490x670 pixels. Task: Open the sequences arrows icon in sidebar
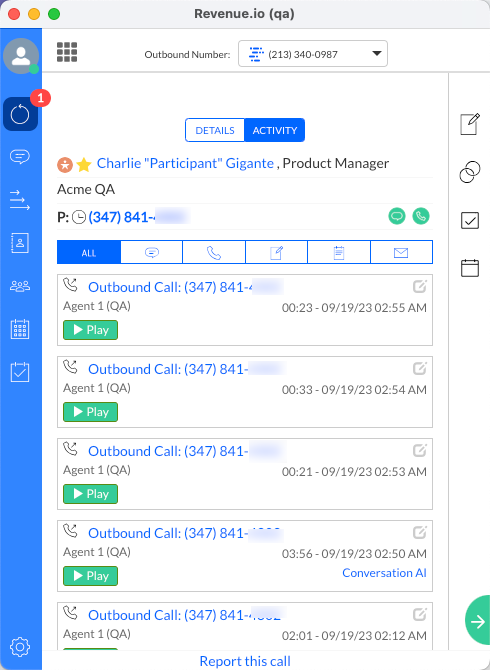tap(20, 200)
